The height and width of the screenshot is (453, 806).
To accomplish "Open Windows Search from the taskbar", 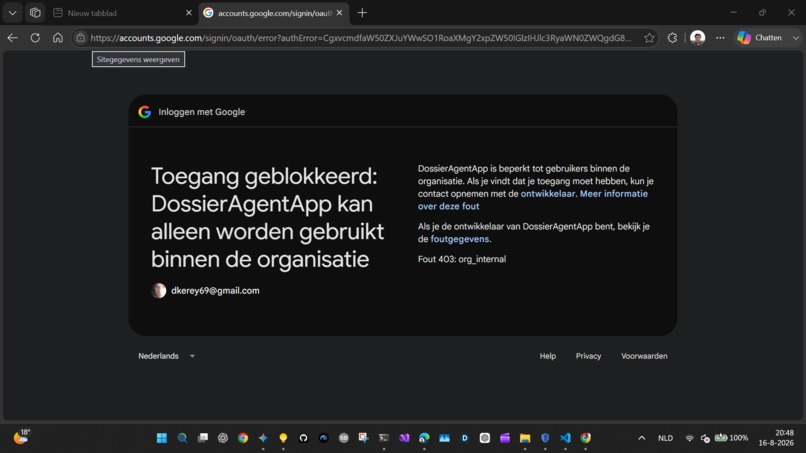I will (x=182, y=438).
